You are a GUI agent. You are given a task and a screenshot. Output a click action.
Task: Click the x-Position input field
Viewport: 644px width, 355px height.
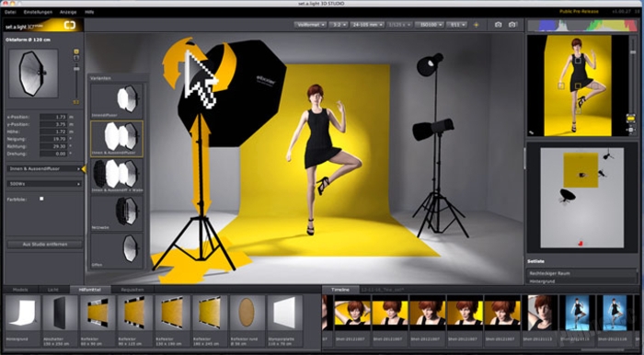53,117
